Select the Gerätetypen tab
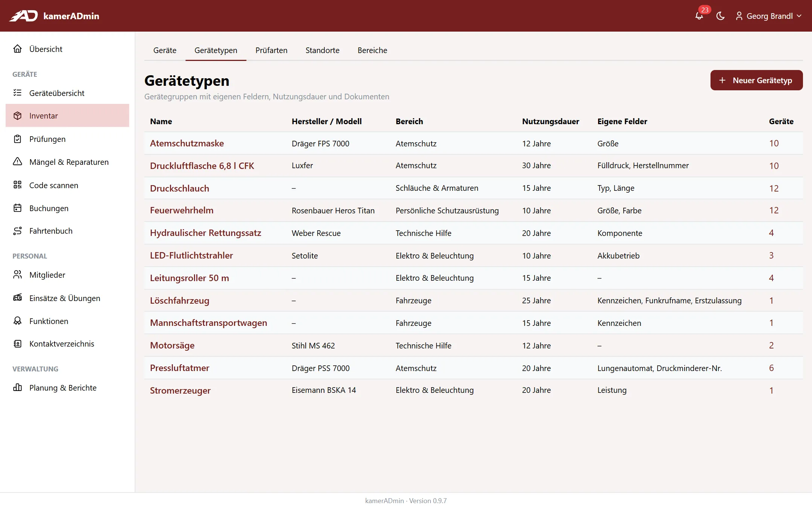Screen dimensions: 812x508 [x=216, y=50]
